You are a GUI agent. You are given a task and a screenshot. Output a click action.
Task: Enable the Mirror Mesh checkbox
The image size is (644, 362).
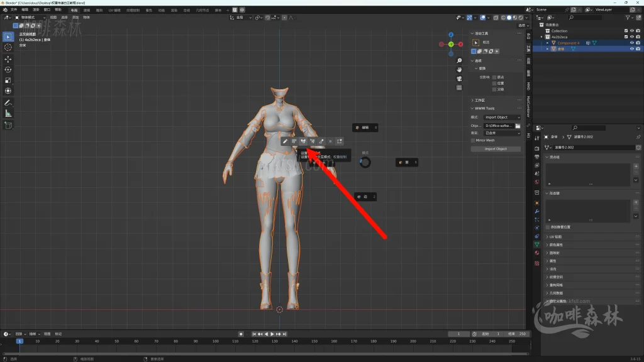coord(473,140)
